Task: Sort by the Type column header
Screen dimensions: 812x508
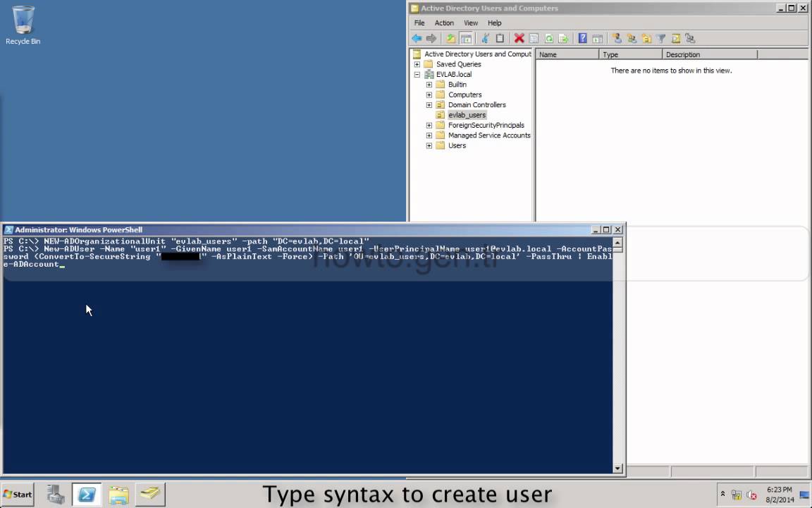Action: (x=631, y=54)
